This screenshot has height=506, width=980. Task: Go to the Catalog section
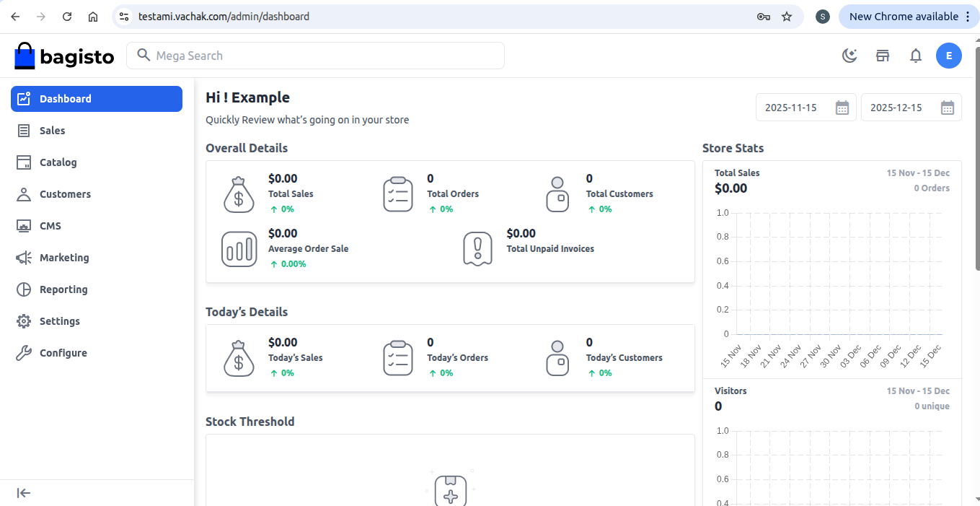click(58, 162)
